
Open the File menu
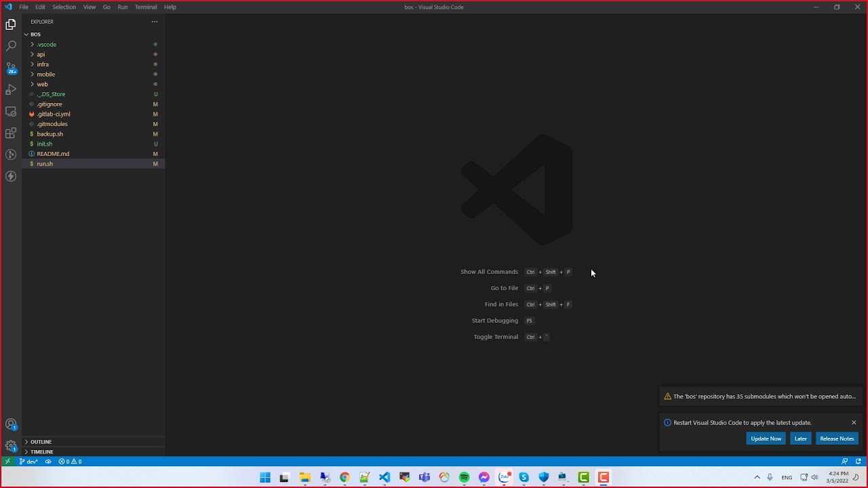24,7
